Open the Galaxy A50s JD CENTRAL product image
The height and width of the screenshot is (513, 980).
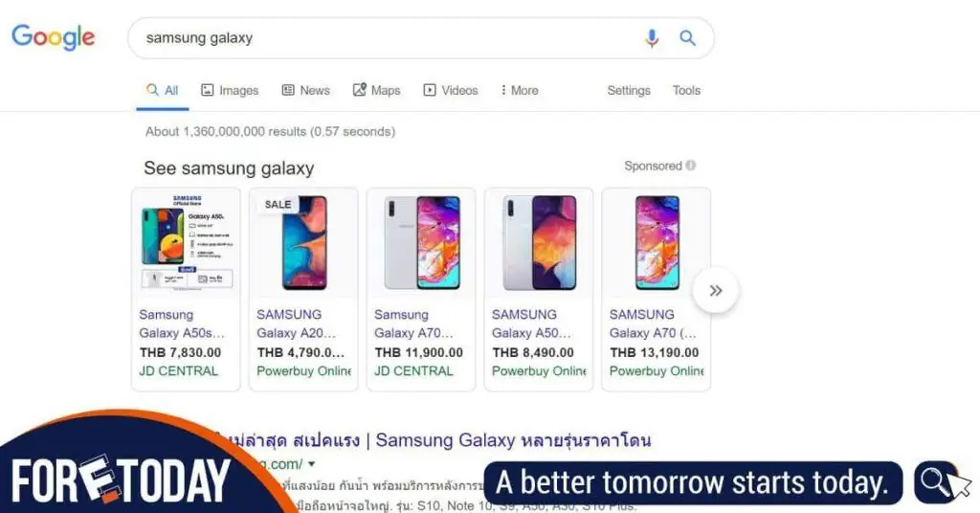click(187, 242)
